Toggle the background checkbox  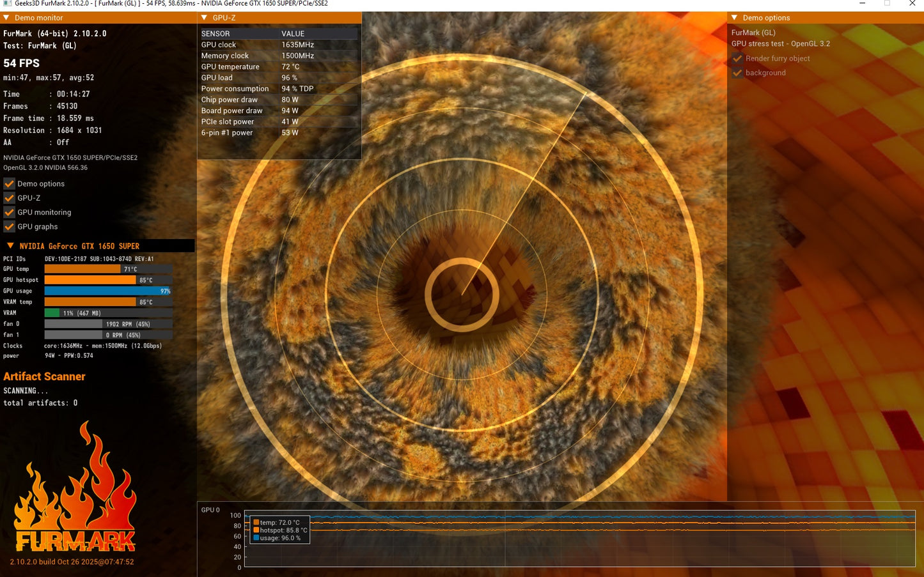[737, 73]
